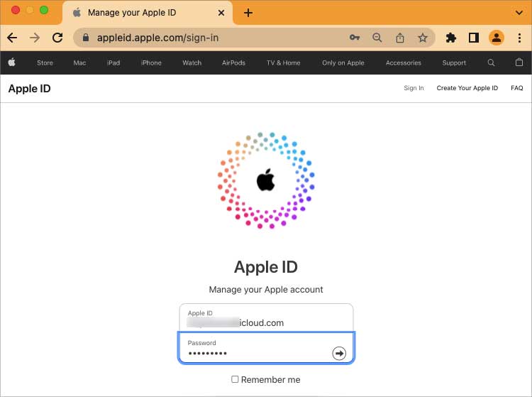Open the Support menu item
This screenshot has width=532, height=397.
point(454,62)
